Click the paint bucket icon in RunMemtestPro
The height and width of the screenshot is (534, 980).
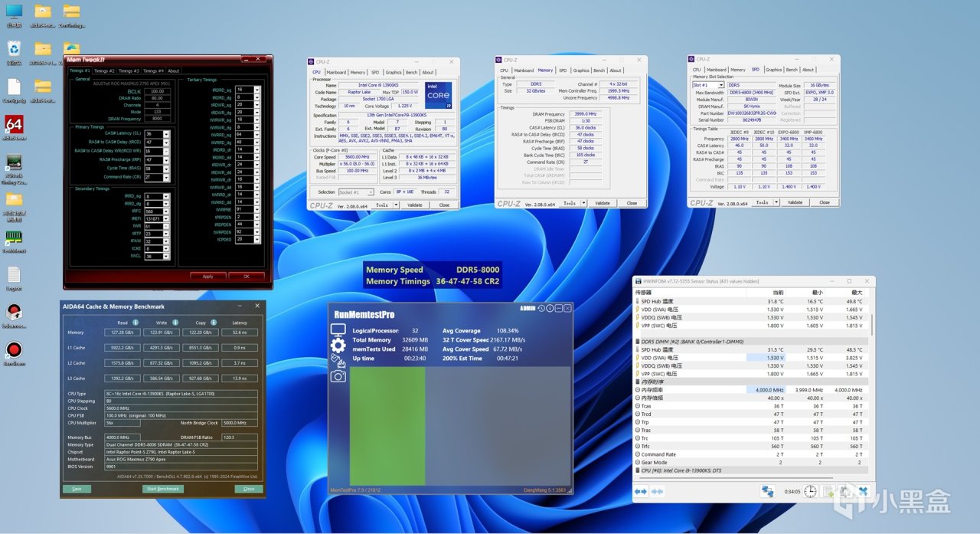tap(338, 360)
